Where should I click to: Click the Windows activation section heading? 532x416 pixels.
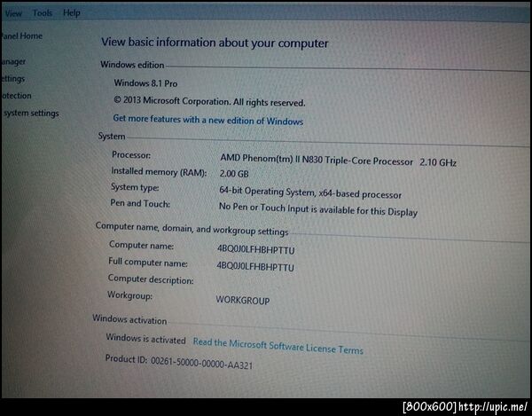tap(129, 319)
